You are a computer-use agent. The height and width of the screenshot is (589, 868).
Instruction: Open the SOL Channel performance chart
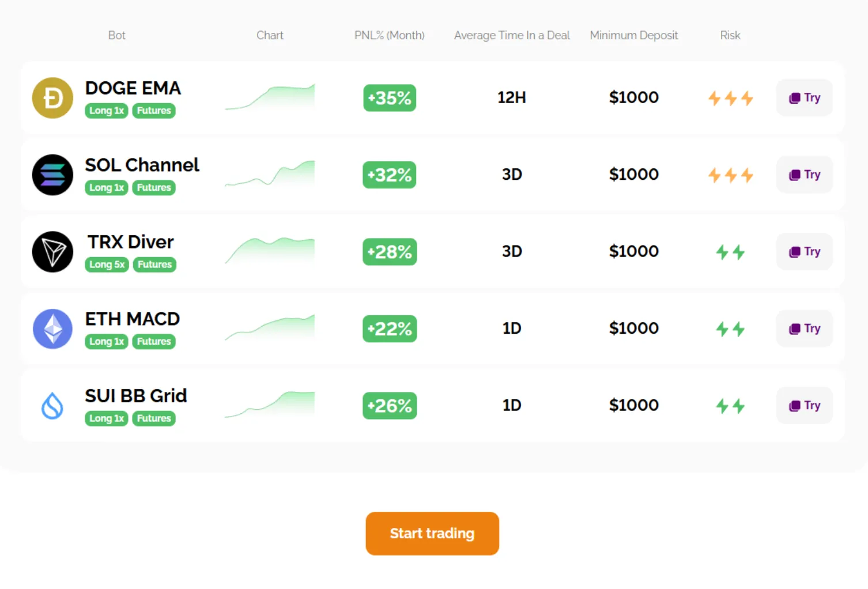pyautogui.click(x=270, y=174)
